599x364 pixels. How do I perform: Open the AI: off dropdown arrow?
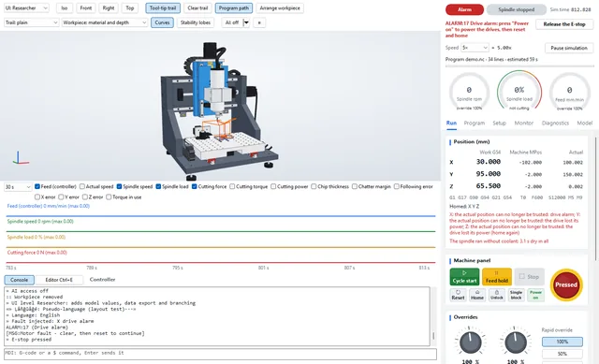click(x=246, y=22)
